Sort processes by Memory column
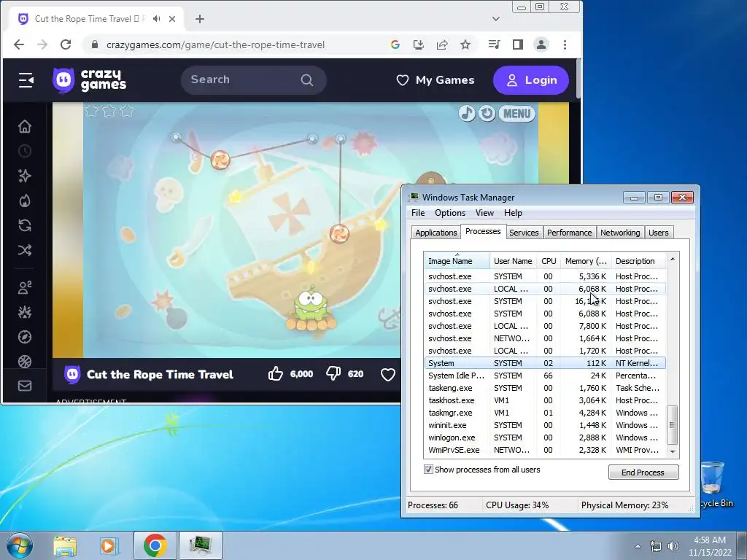The width and height of the screenshot is (747, 560). [586, 261]
